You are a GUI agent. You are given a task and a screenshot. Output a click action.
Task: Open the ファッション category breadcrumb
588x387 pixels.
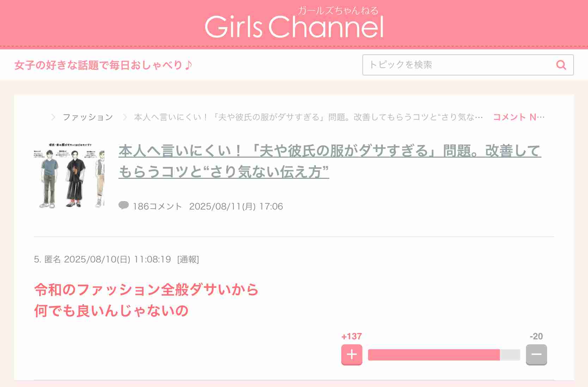pyautogui.click(x=88, y=117)
